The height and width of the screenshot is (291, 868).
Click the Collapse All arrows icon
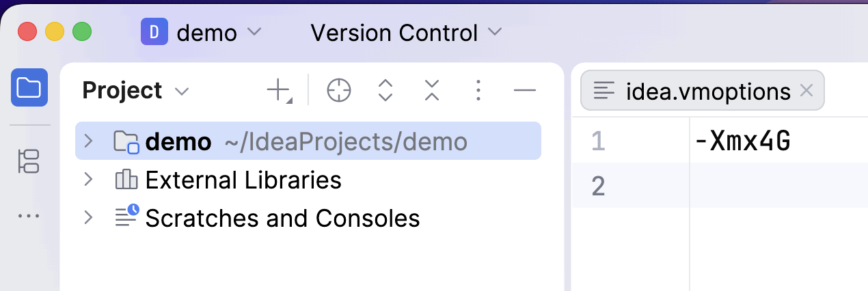point(432,90)
